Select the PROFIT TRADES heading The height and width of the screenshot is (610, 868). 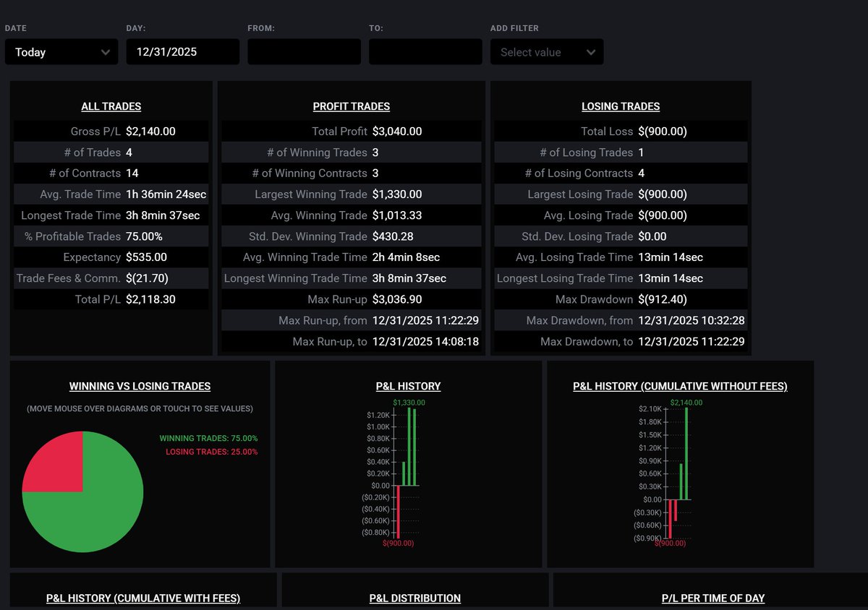point(351,106)
